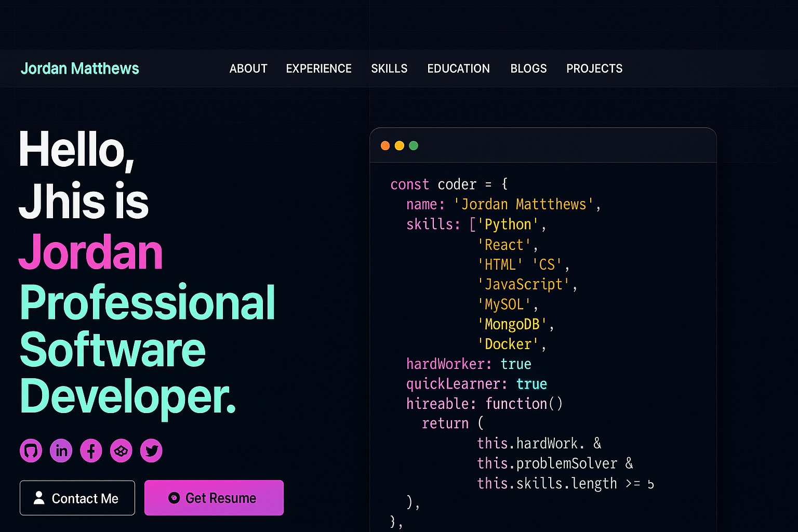Open the BLOGS navigation item
The image size is (798, 532).
pyautogui.click(x=528, y=68)
